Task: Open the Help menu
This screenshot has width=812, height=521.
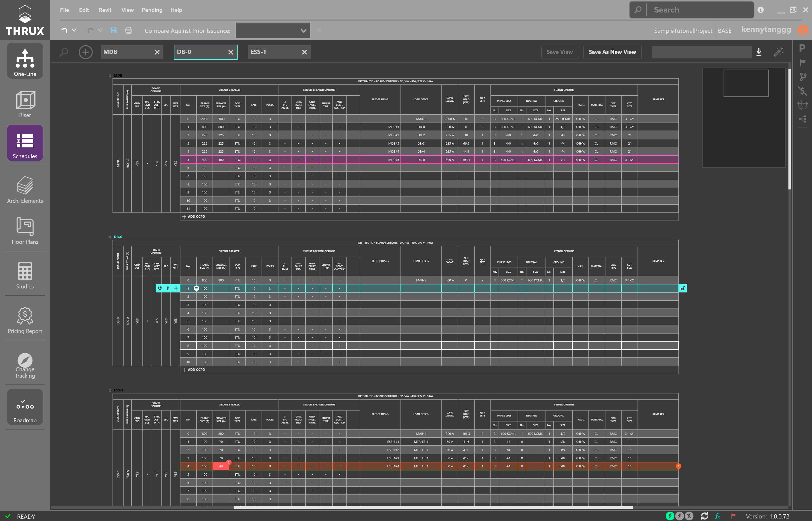Action: point(176,10)
